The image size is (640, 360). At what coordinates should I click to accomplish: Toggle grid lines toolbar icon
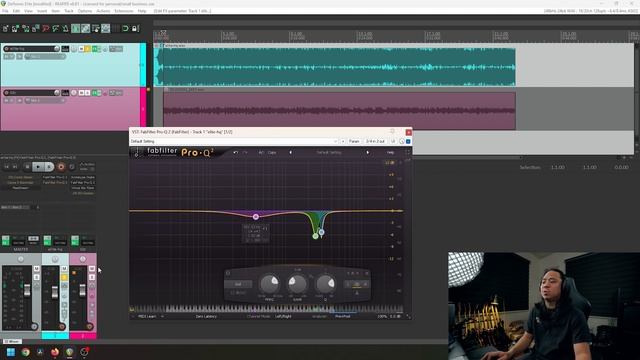116,29
